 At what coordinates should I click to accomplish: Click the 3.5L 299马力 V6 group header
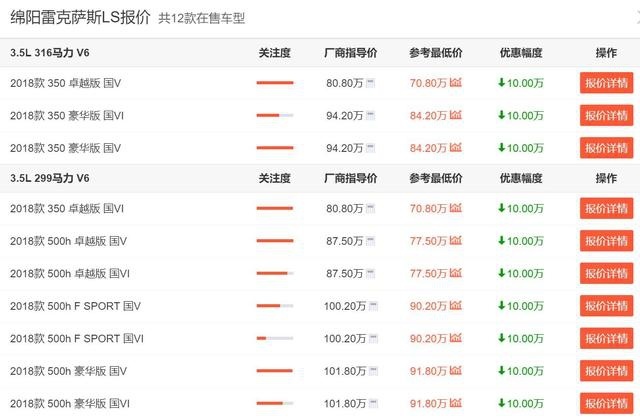click(x=50, y=178)
